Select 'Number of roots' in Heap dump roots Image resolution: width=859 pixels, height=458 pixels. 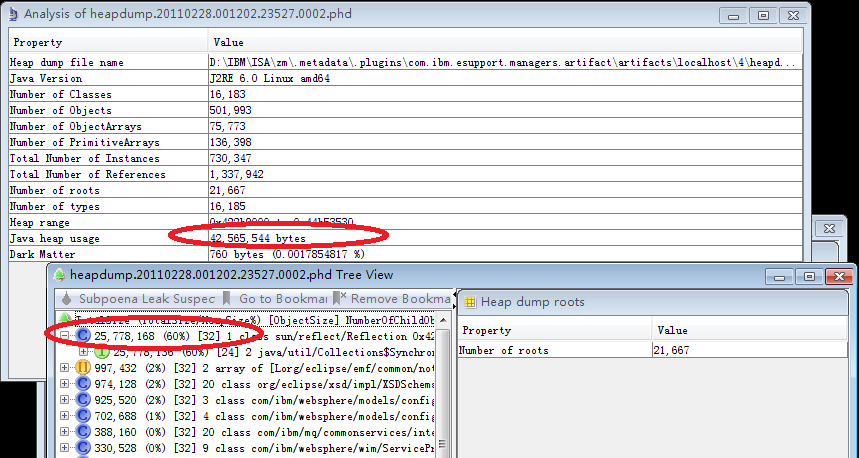pyautogui.click(x=554, y=350)
